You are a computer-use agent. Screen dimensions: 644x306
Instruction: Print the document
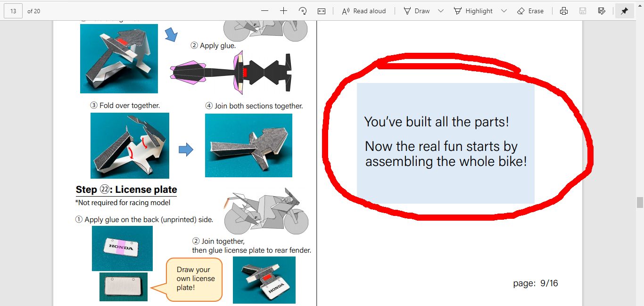click(x=564, y=11)
